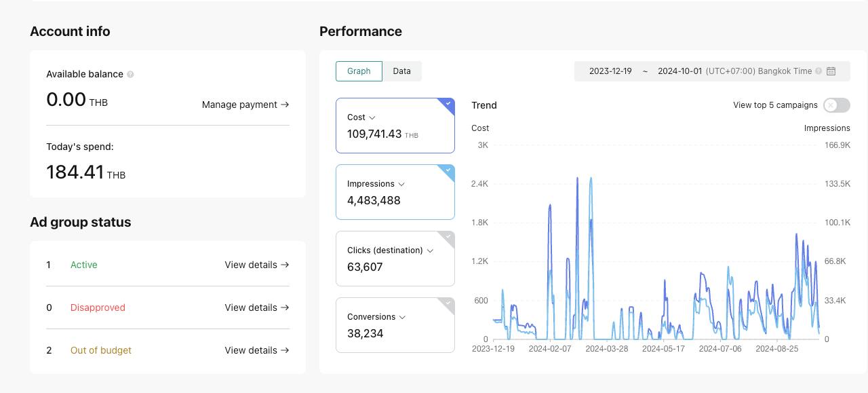
Task: Click the checkmark corner on Cost card
Action: 448,104
